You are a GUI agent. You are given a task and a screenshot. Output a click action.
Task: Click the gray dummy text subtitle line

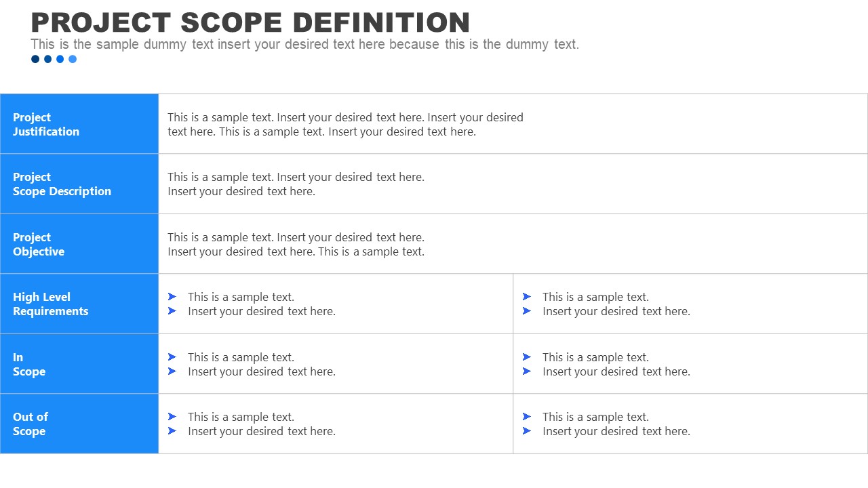coord(304,45)
